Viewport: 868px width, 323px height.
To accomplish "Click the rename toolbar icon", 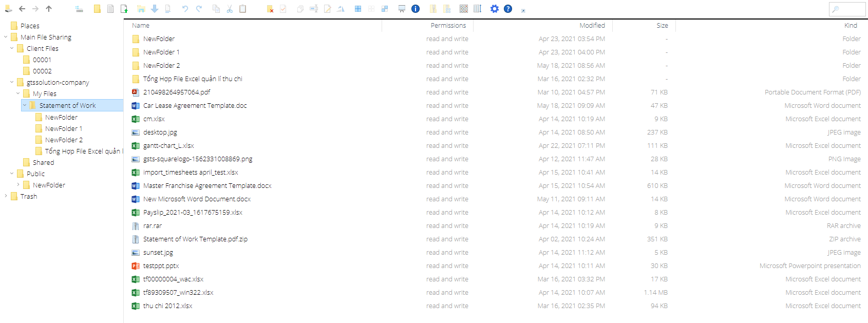I will 314,9.
